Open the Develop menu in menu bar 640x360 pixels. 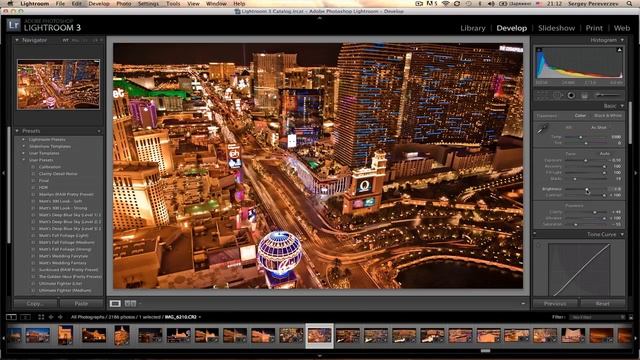tap(99, 4)
